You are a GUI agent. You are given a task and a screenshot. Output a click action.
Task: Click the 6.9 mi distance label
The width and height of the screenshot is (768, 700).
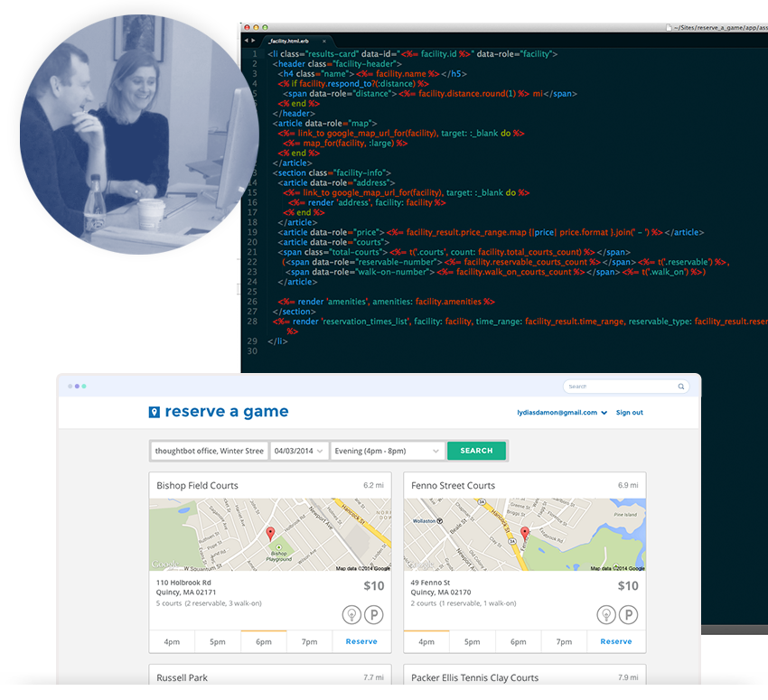point(628,485)
